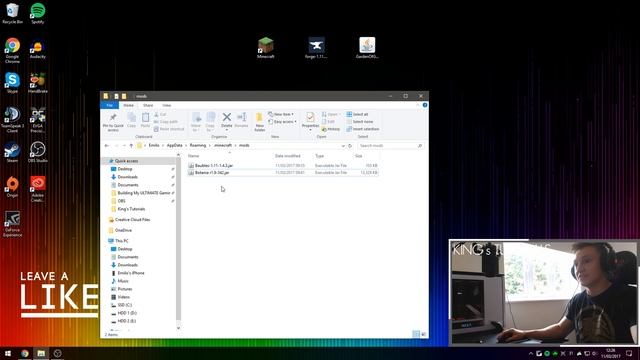Switch to the Share ribbon tab
The image size is (640, 360).
click(148, 105)
